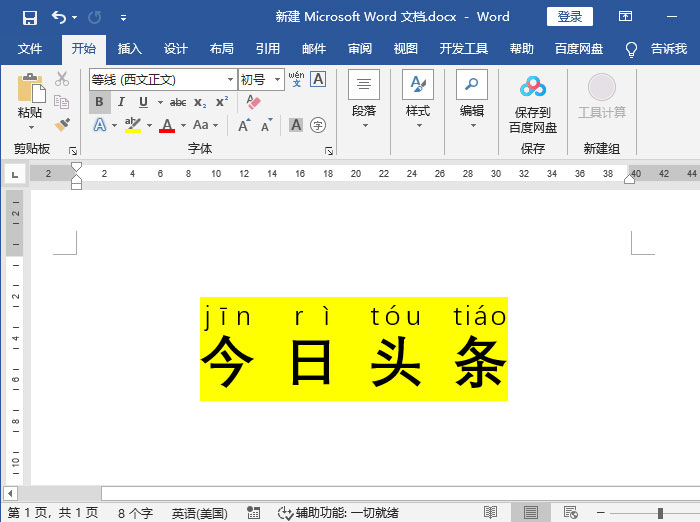The width and height of the screenshot is (700, 522).
Task: Apply the yellow text highlight color
Action: coord(133,125)
